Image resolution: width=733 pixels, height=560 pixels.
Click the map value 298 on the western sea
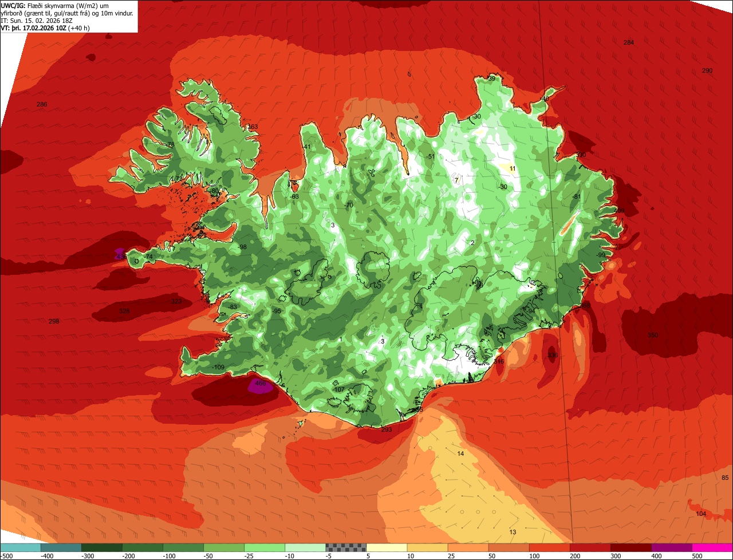(54, 321)
